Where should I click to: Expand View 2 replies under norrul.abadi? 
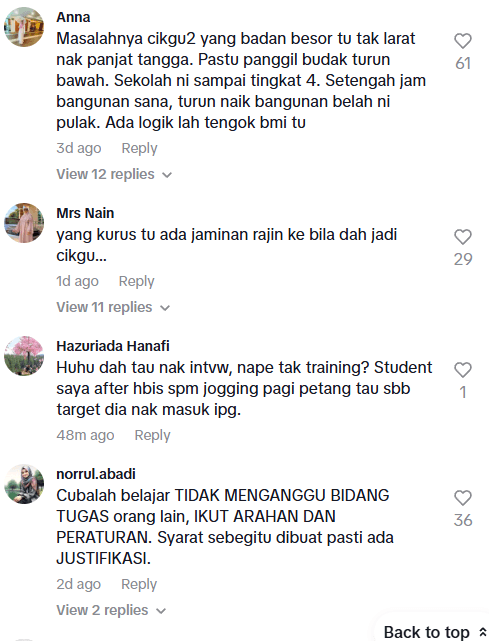point(111,610)
